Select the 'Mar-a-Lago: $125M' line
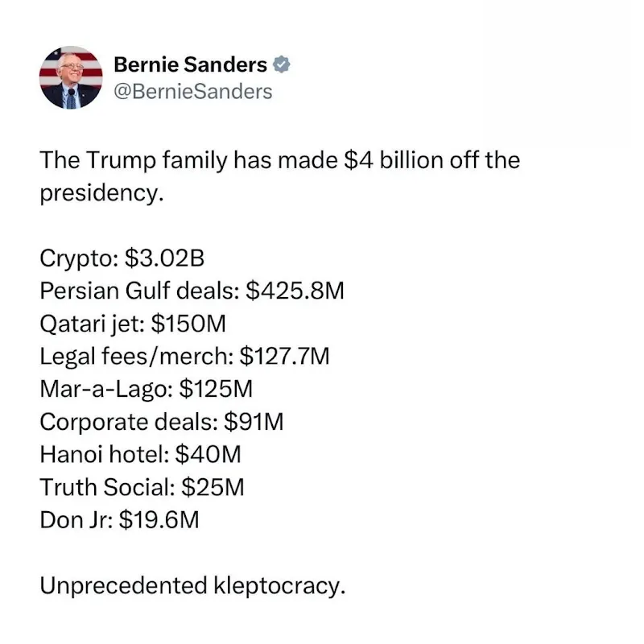The width and height of the screenshot is (644, 644). [x=147, y=389]
